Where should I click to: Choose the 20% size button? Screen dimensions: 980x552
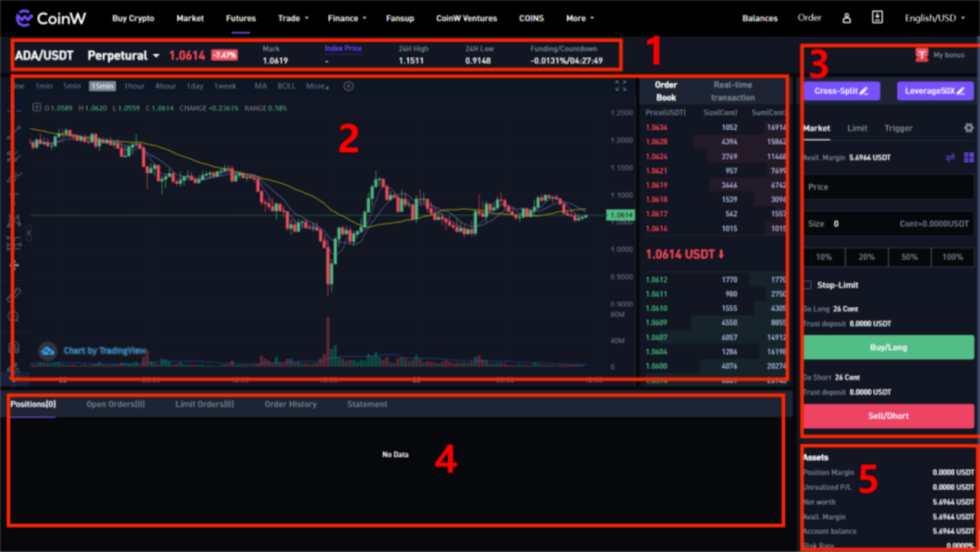(x=867, y=257)
